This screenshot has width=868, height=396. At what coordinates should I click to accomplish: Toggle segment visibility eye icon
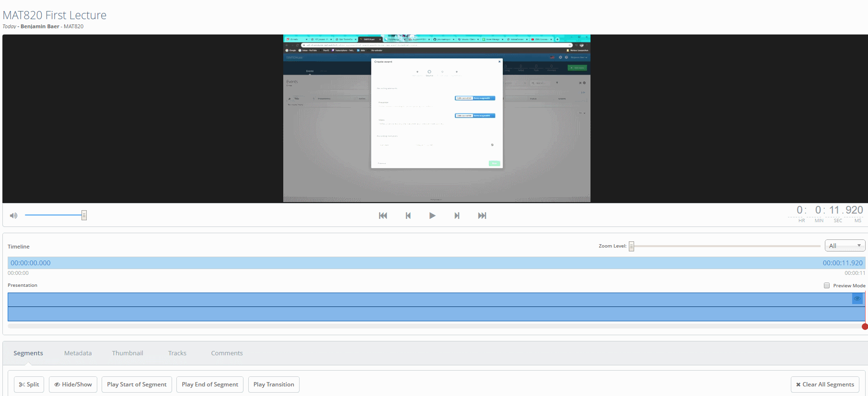click(x=857, y=298)
